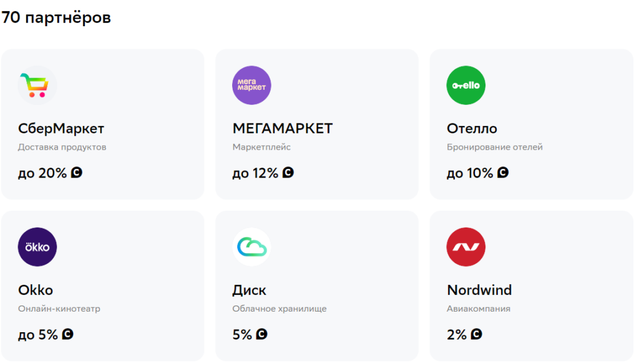Click the Доставка продуктов description
Image resolution: width=639 pixels, height=364 pixels.
tap(62, 148)
